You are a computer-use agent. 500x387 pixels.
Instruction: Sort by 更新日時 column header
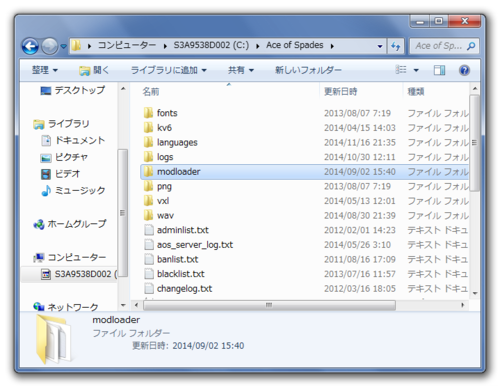(341, 91)
